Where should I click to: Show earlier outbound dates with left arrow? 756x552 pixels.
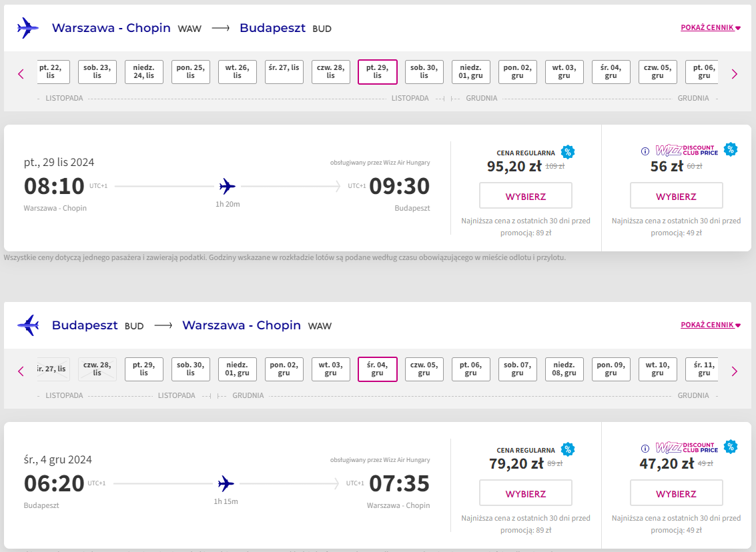point(21,74)
